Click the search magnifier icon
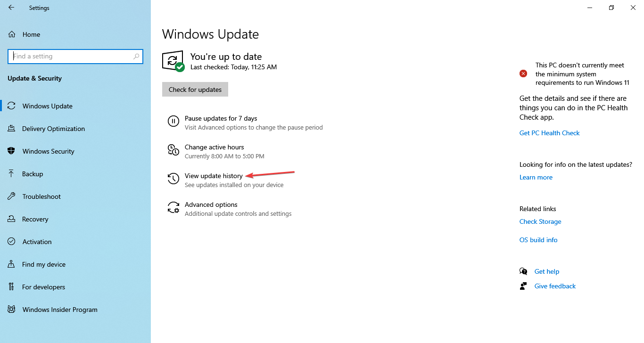Viewport: 644px width, 343px height. (x=136, y=56)
